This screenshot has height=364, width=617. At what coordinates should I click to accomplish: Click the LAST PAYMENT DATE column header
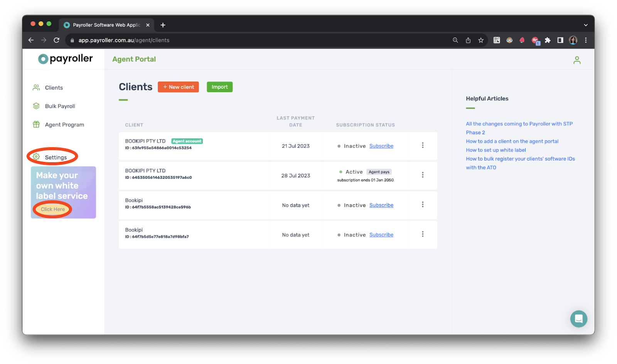coord(295,121)
